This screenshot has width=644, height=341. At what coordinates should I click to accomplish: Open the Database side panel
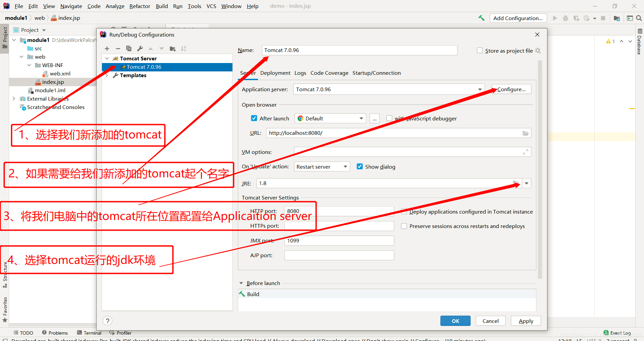pos(640,41)
